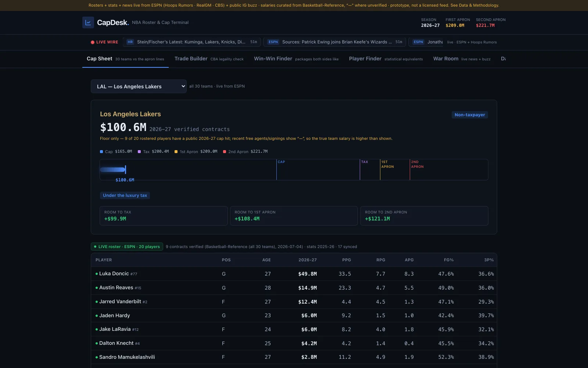Select the Sandro Mamukelashvili row
This screenshot has height=368, width=588.
point(294,357)
